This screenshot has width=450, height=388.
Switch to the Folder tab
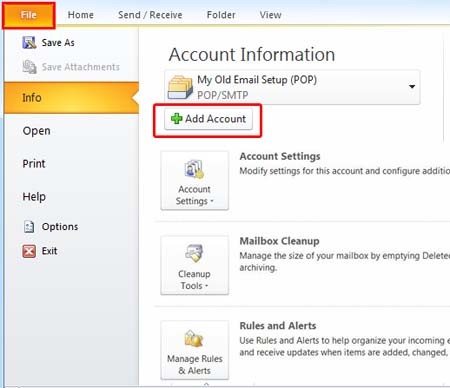pos(221,15)
